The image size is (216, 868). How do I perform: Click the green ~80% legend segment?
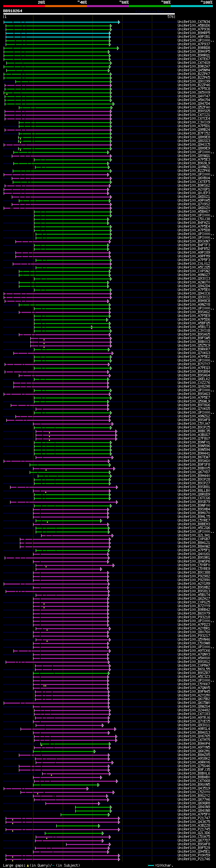[150, 6]
